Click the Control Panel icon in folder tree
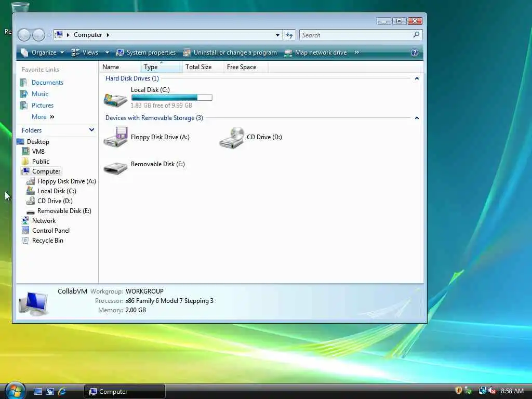This screenshot has height=399, width=532. 25,230
